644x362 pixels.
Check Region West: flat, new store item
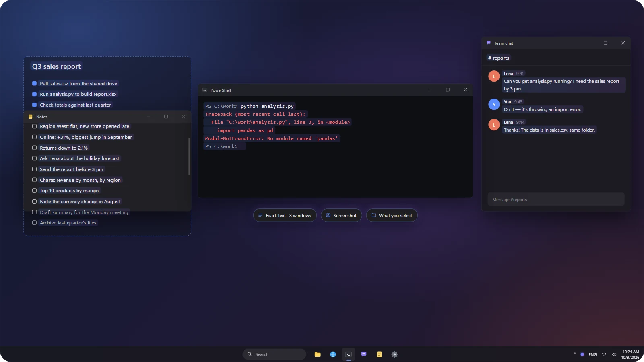pos(34,126)
